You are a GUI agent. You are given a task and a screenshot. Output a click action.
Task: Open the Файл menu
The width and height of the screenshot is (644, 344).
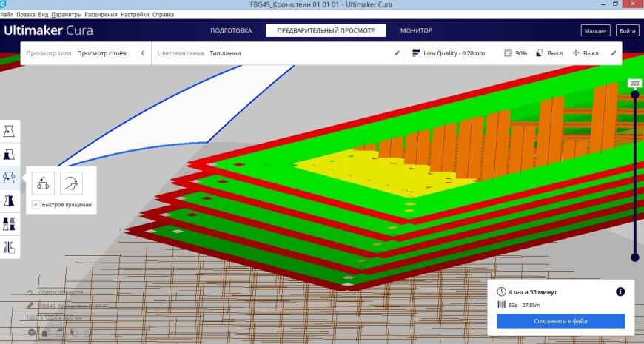pyautogui.click(x=7, y=14)
